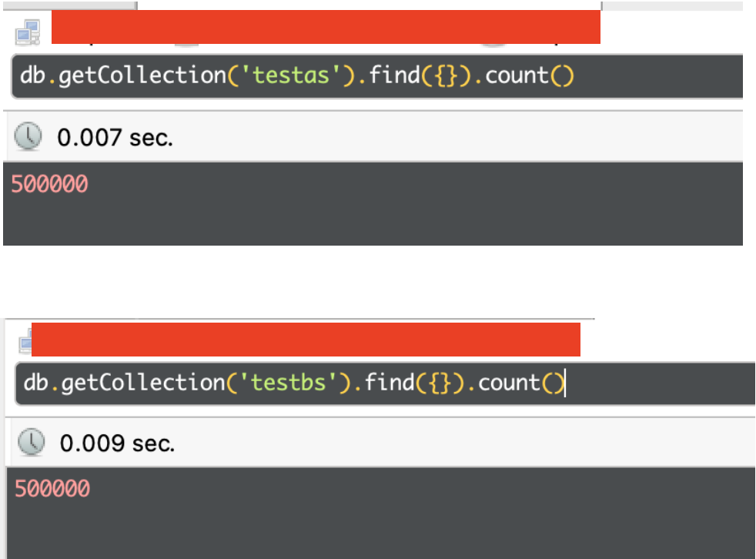Click the clock icon beside 0.007 sec.
Screen dimensions: 756x559
tap(28, 138)
